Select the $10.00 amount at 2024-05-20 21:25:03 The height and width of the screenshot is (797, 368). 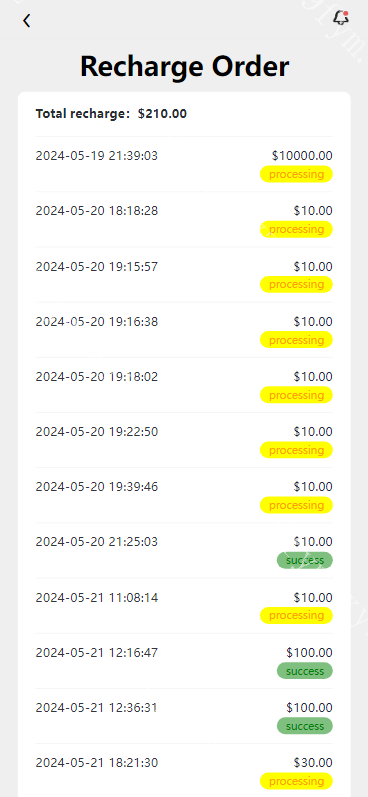[x=313, y=542]
